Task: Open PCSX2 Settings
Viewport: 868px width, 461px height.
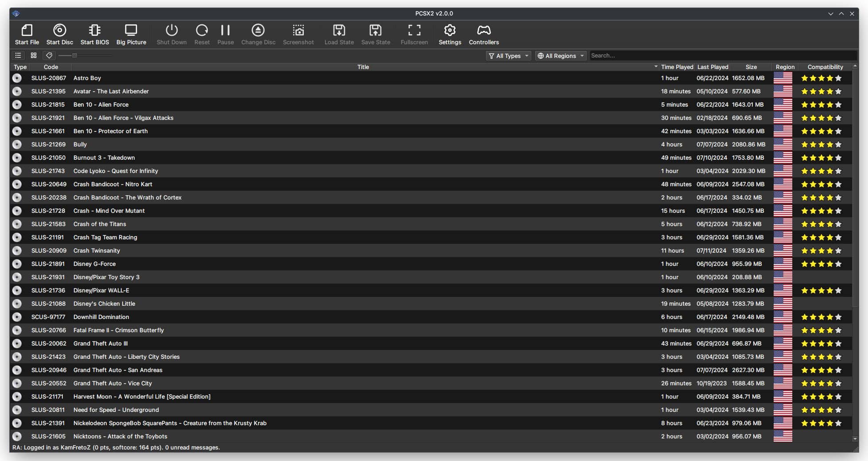Action: (449, 35)
